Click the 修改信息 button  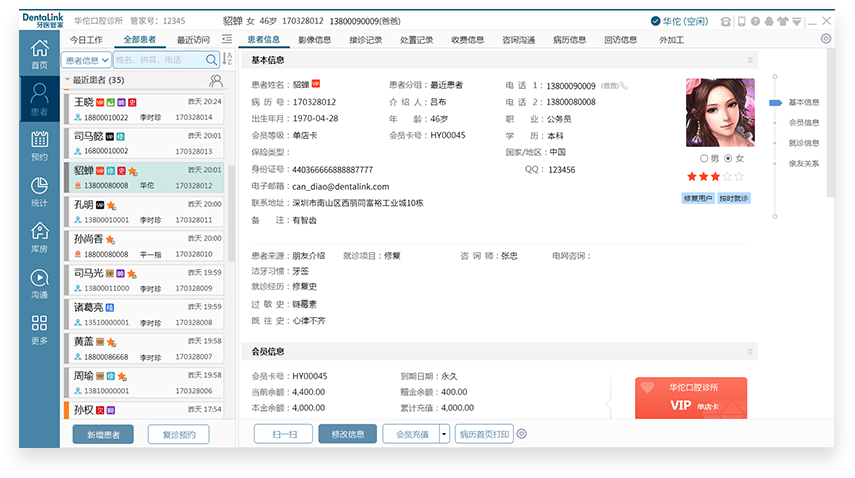pos(348,434)
